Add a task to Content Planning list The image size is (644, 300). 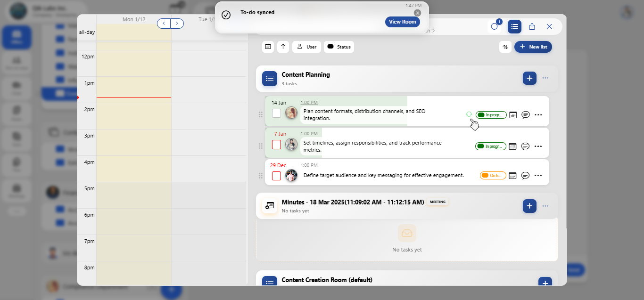529,78
